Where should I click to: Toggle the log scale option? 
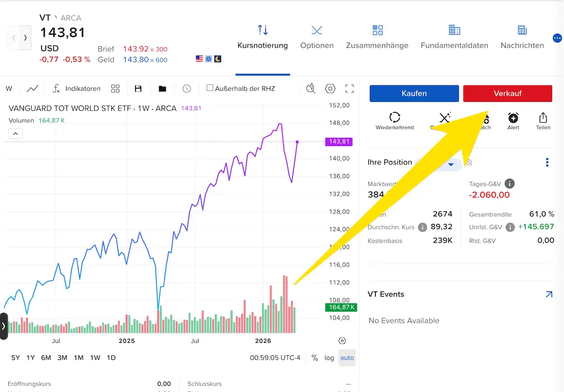pyautogui.click(x=329, y=357)
